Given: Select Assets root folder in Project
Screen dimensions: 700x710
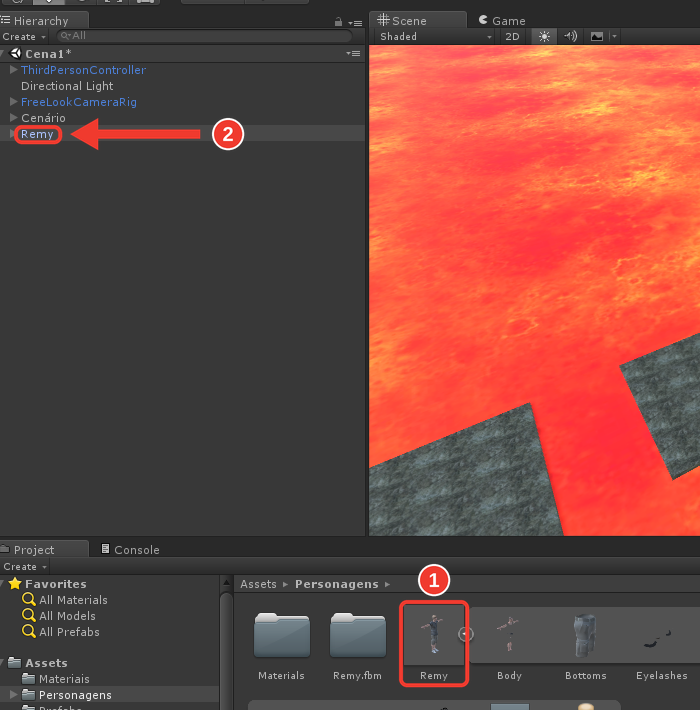Looking at the screenshot, I should (x=46, y=663).
